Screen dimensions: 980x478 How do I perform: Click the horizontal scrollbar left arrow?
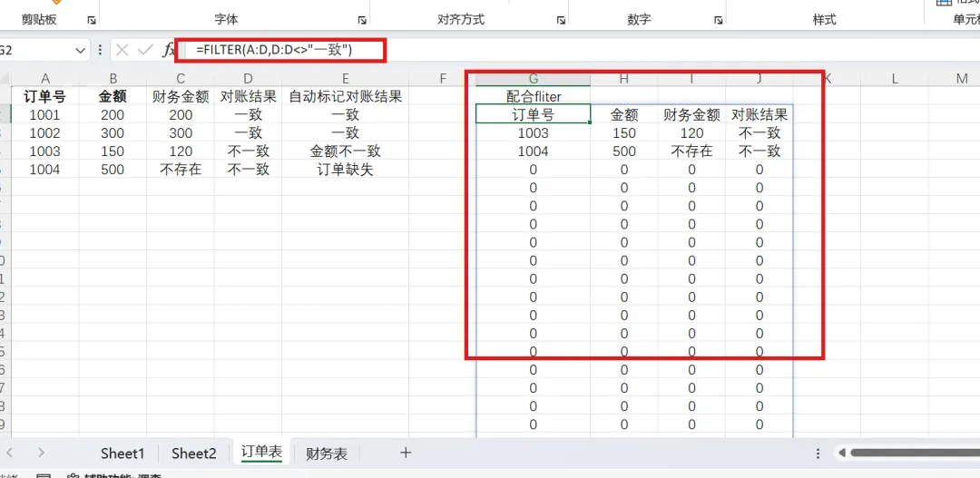point(842,453)
